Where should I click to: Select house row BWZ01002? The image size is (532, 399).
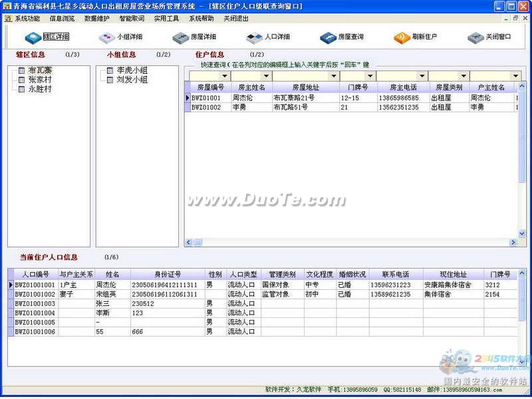(351, 107)
